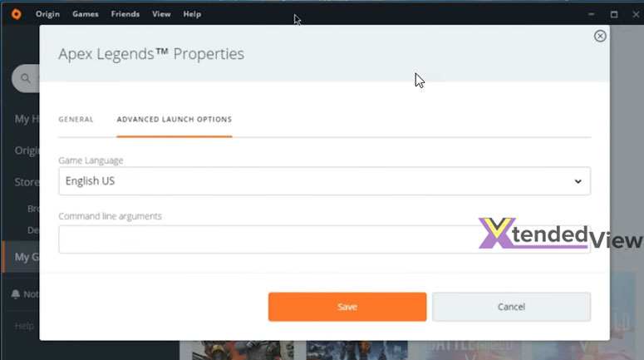Select the Advanced Launch Options tab

pos(175,120)
